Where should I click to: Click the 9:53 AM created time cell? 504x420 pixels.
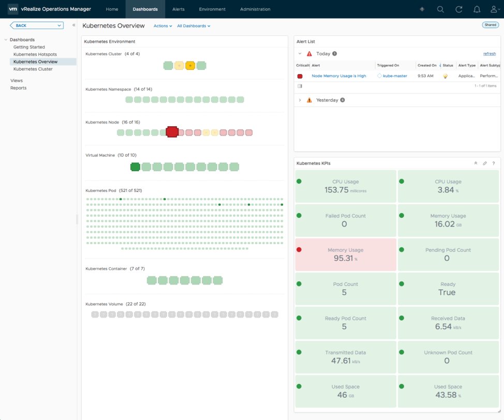pyautogui.click(x=425, y=76)
